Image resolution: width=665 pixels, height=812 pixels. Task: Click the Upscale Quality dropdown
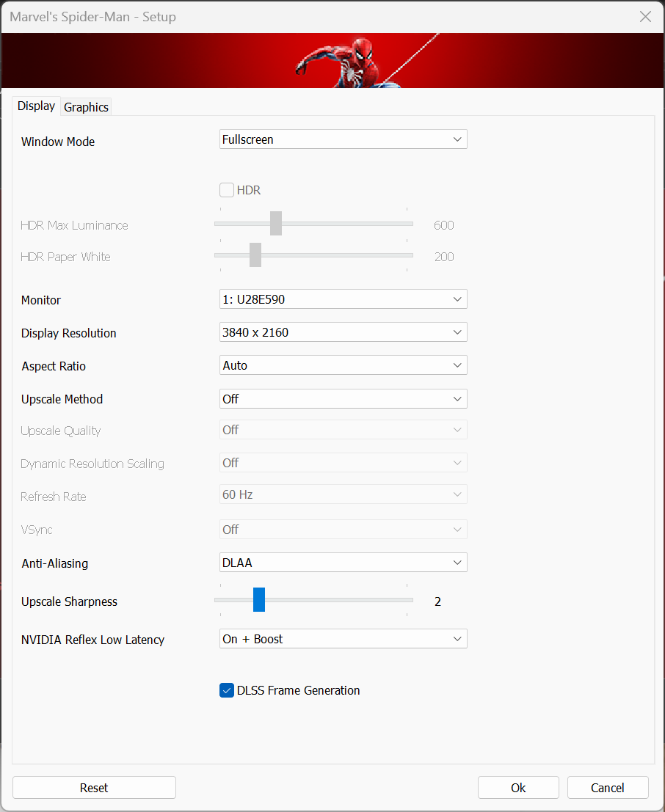tap(343, 430)
